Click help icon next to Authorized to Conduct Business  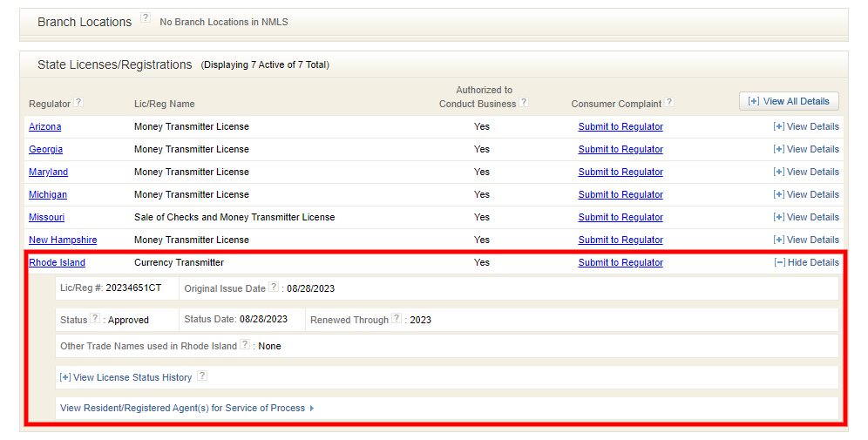[524, 102]
